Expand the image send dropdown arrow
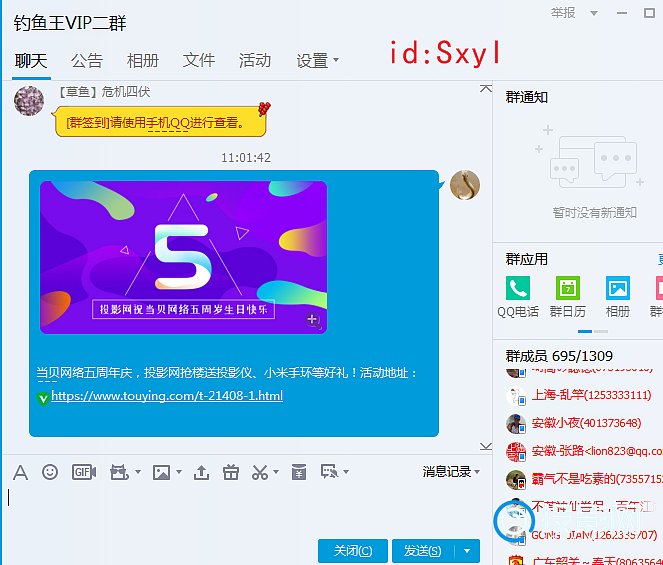Screen dimensions: 663x565 [x=179, y=472]
